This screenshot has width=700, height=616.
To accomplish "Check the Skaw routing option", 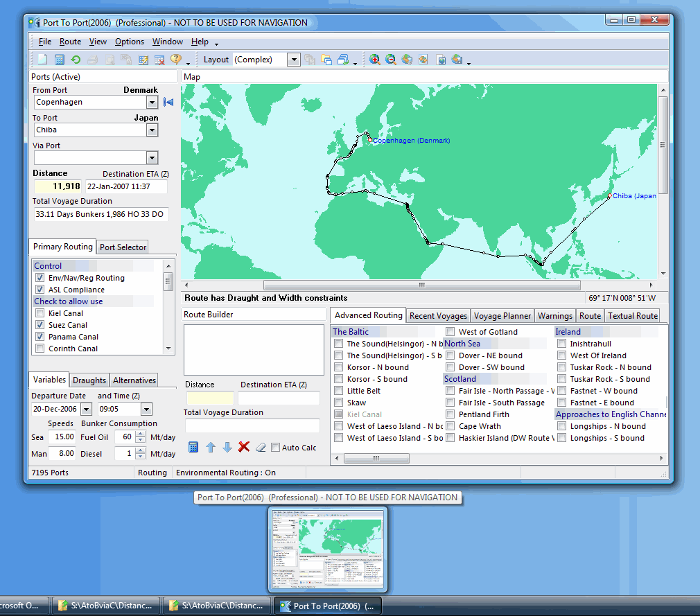I will click(x=339, y=402).
